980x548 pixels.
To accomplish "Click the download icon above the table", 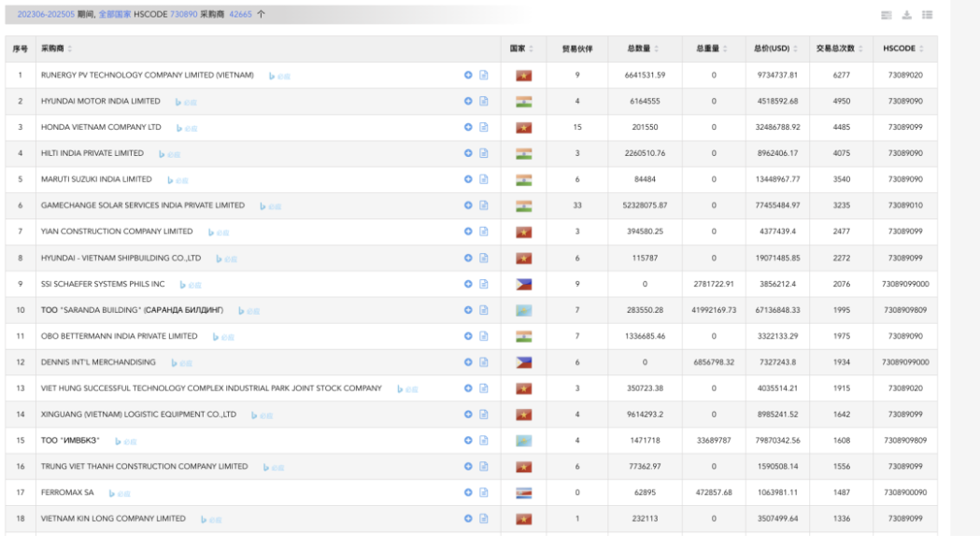I will tap(906, 15).
